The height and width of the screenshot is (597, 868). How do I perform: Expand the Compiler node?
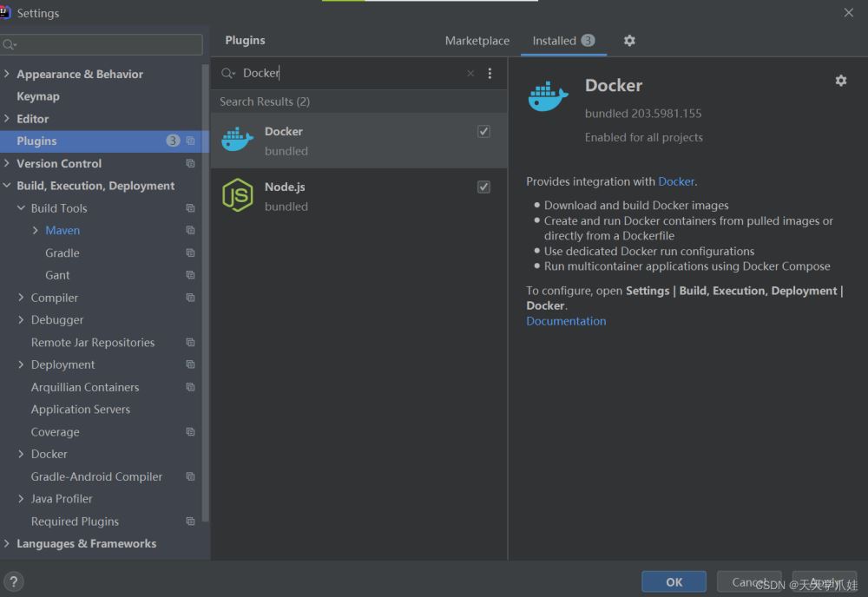[21, 298]
